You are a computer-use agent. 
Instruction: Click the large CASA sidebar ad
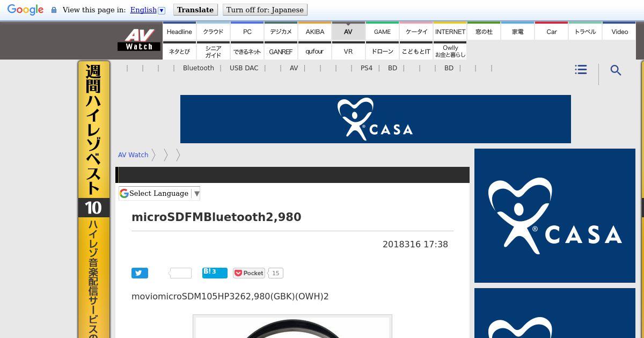[555, 216]
